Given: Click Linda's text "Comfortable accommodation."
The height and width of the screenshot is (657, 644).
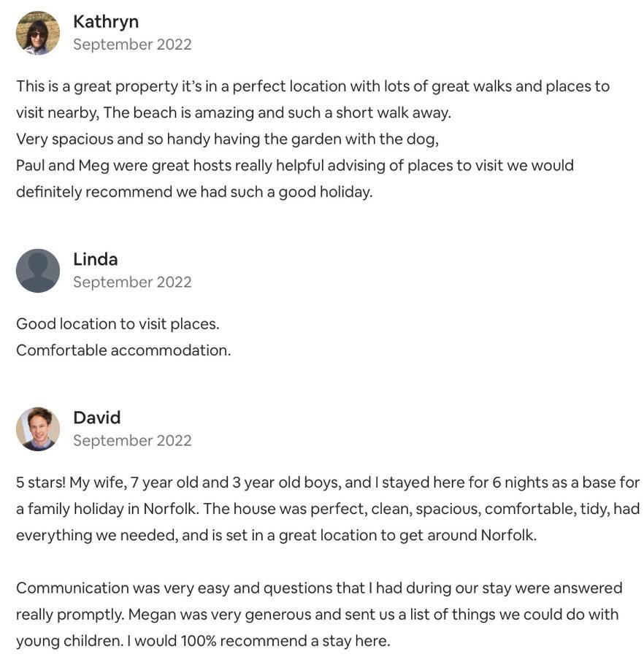Looking at the screenshot, I should pos(123,350).
